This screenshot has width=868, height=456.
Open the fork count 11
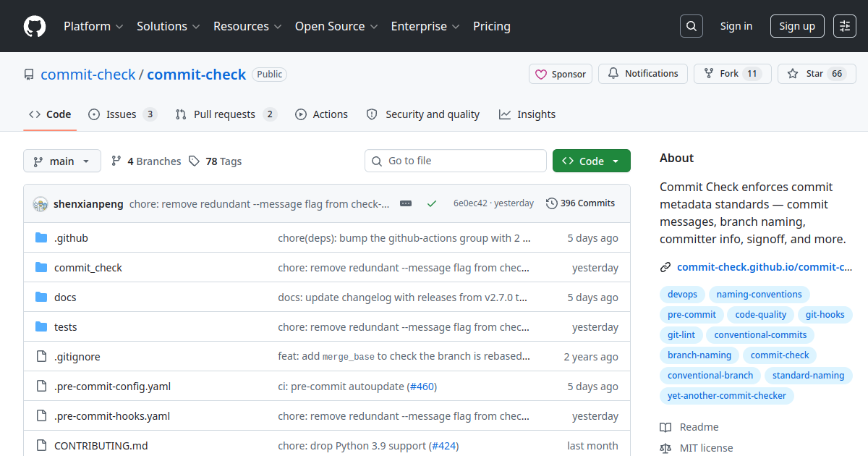752,74
